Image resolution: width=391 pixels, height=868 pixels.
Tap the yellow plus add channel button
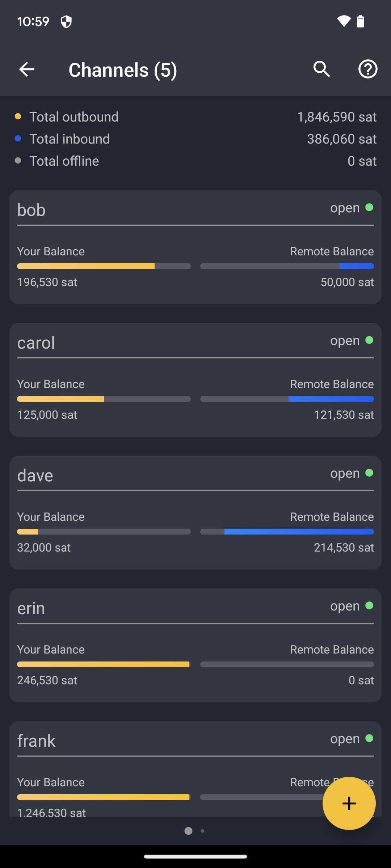(349, 803)
